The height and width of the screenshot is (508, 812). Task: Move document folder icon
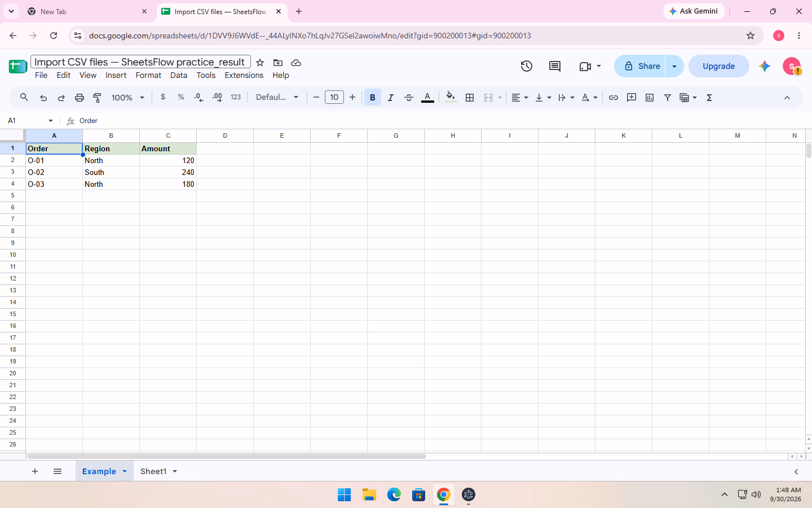click(278, 63)
